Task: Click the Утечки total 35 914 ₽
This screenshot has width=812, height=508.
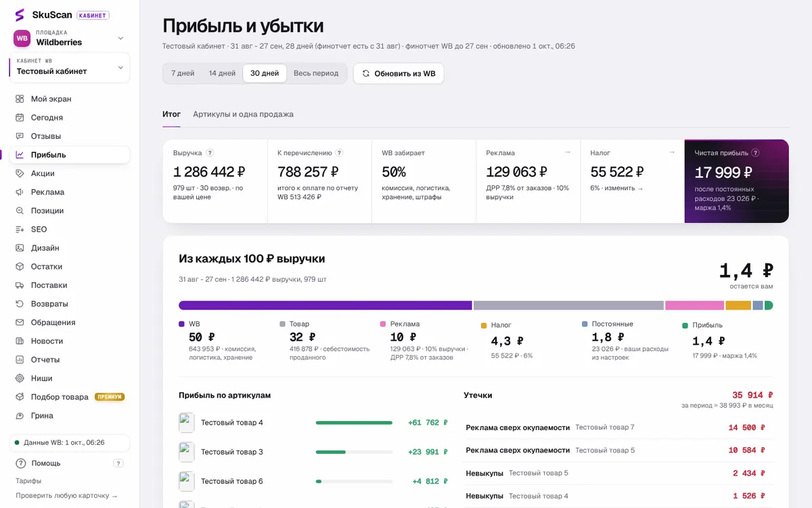Action: pos(752,395)
